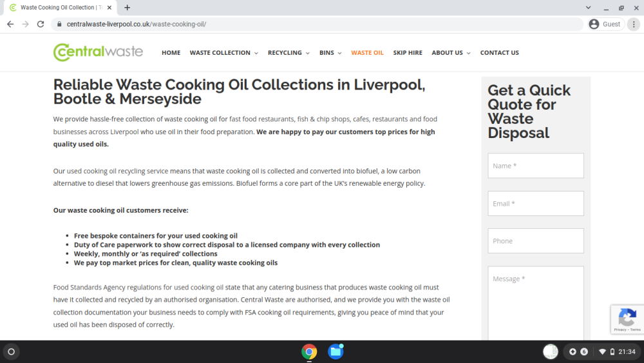Click 'Get a Quick Quote for Waste Disposal' heading

[x=529, y=112]
